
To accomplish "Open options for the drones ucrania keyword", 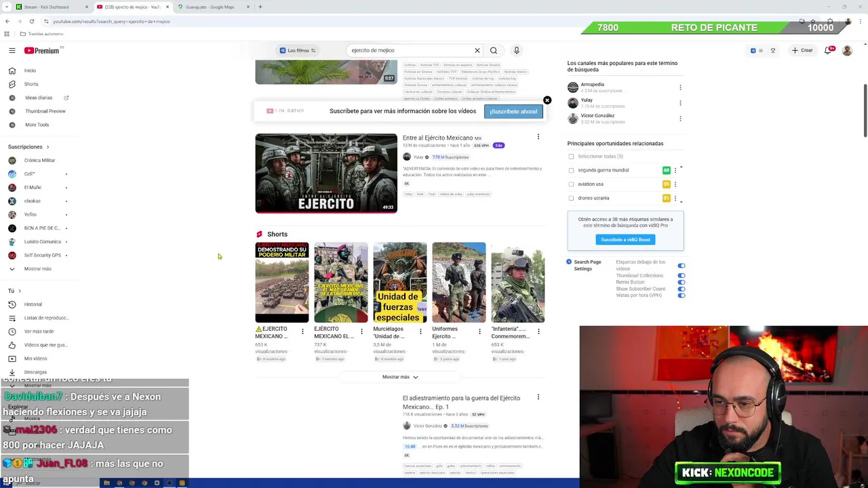I will click(675, 199).
